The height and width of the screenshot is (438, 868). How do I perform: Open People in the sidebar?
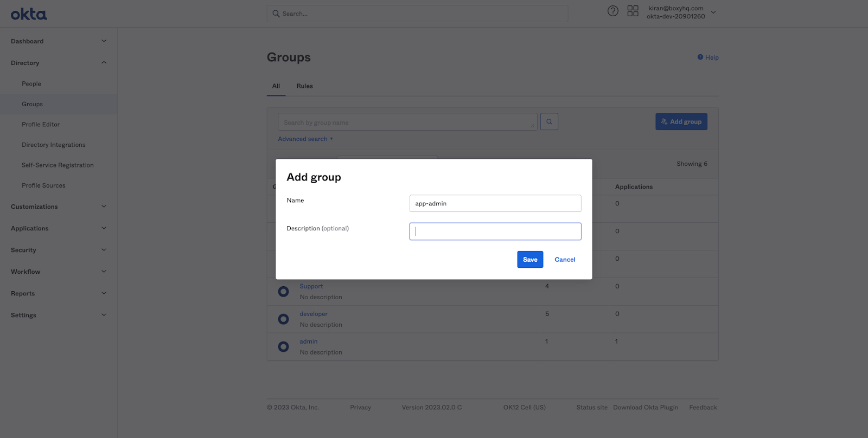pyautogui.click(x=31, y=84)
